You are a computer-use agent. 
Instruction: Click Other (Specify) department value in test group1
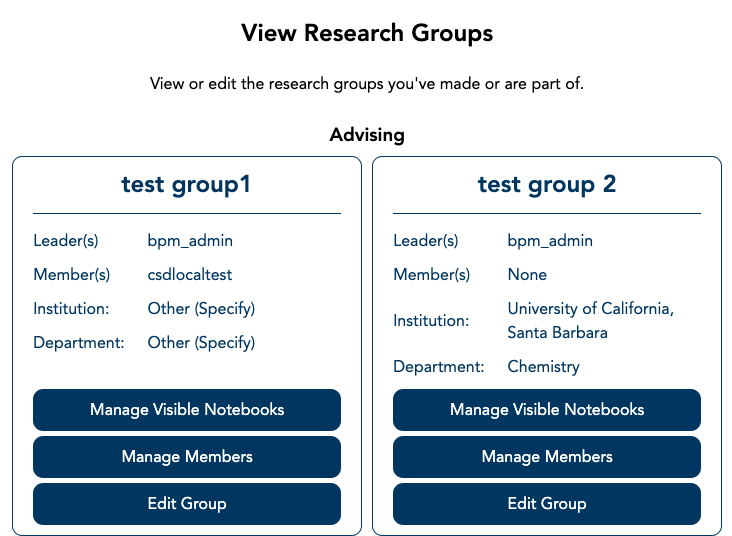tap(201, 343)
